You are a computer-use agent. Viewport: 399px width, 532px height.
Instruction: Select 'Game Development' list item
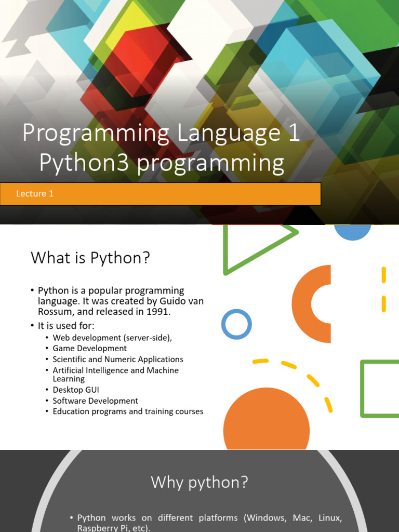89,349
